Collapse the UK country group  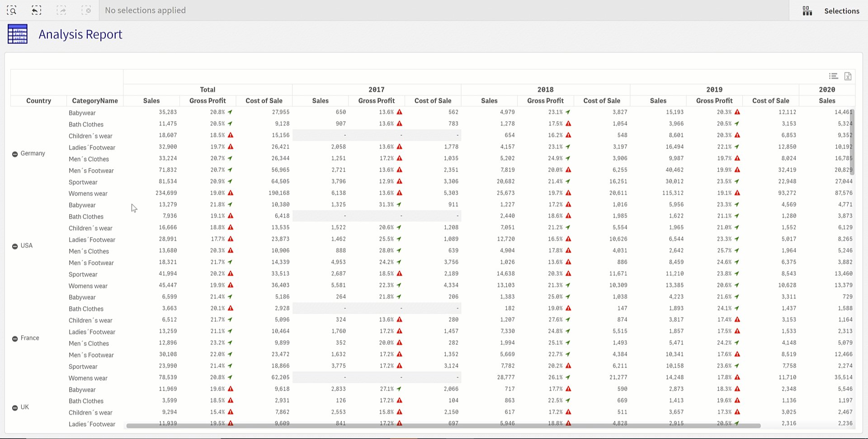pyautogui.click(x=15, y=408)
